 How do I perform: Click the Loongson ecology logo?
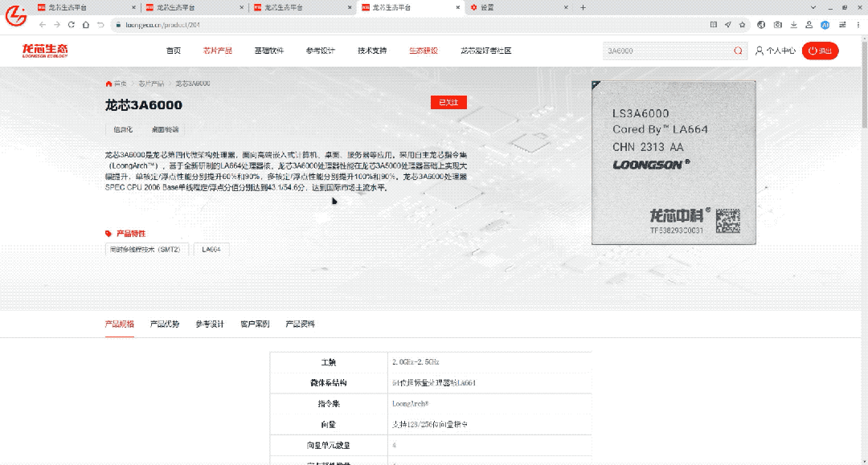[x=45, y=51]
